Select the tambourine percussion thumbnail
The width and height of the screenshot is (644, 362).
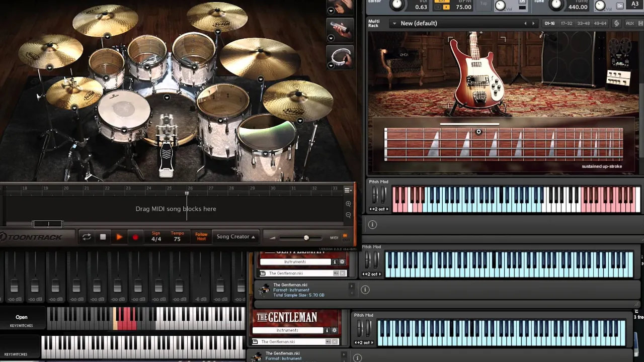pyautogui.click(x=341, y=57)
